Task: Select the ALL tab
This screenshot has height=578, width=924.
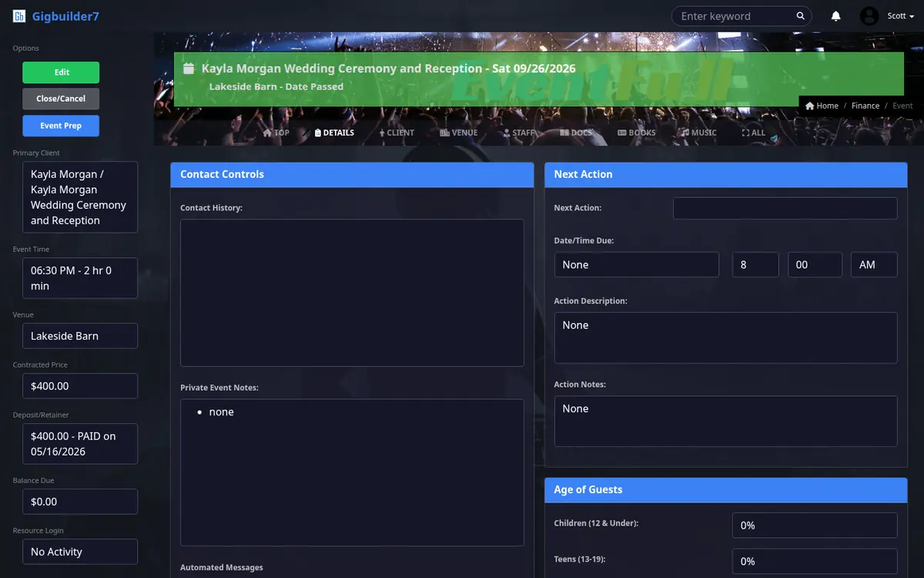Action: pos(753,133)
